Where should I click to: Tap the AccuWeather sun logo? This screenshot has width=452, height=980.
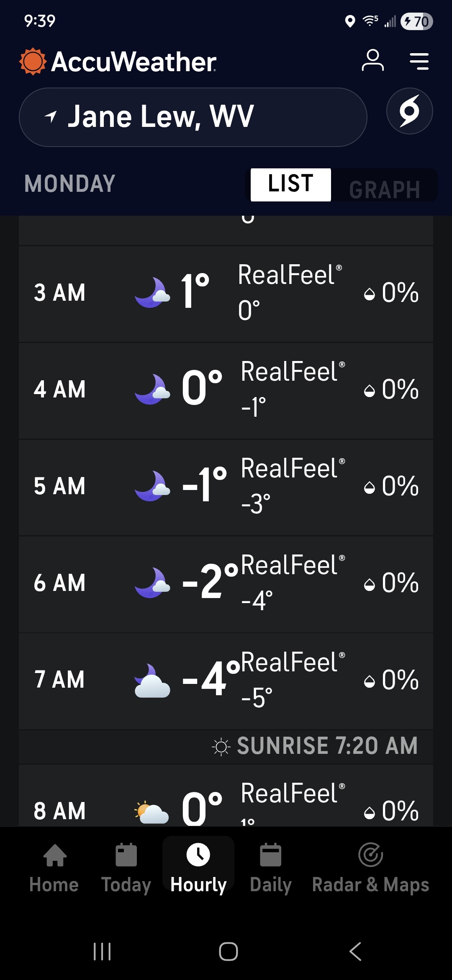click(33, 62)
